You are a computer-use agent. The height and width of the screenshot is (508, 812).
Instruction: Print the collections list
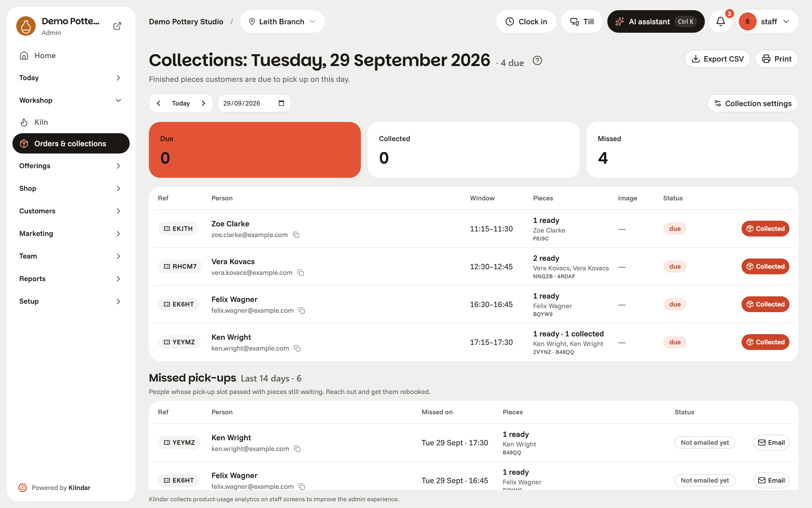[x=776, y=59]
